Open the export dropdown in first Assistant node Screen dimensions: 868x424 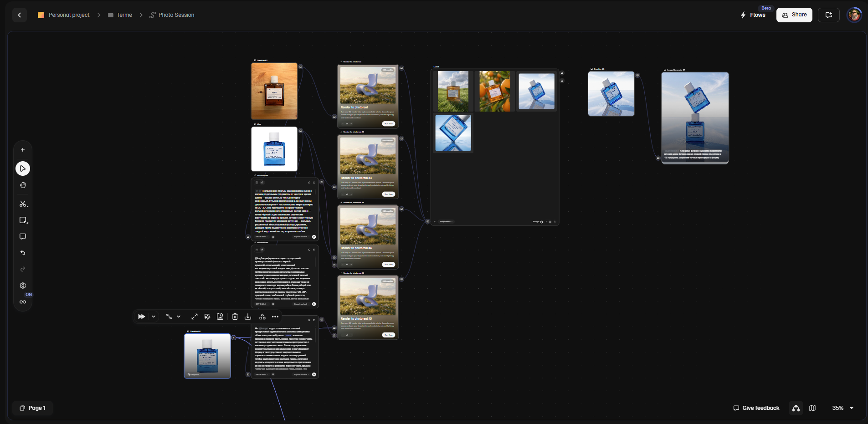[302, 237]
